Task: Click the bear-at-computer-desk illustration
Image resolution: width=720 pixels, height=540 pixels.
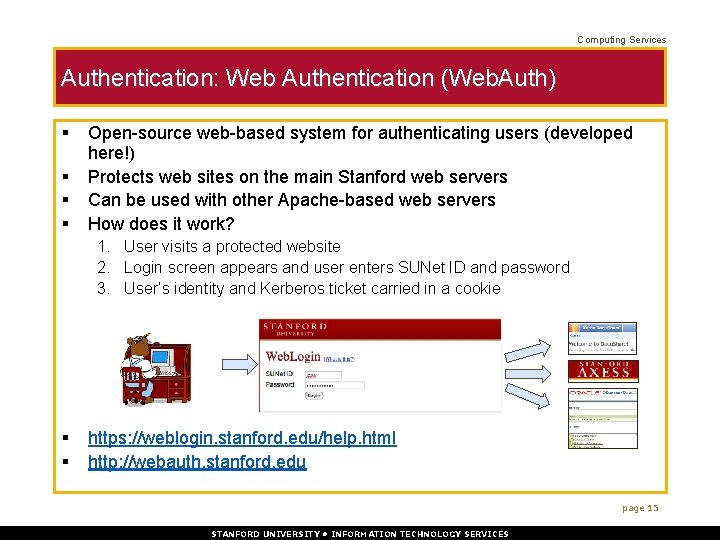Action: pos(156,369)
